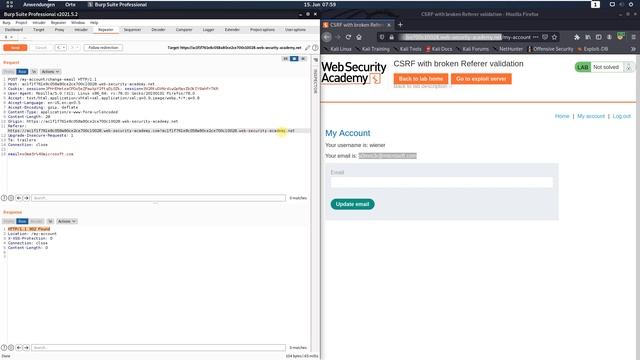The width and height of the screenshot is (640, 360).
Task: Switch to the Sequencer tab
Action: click(x=132, y=30)
